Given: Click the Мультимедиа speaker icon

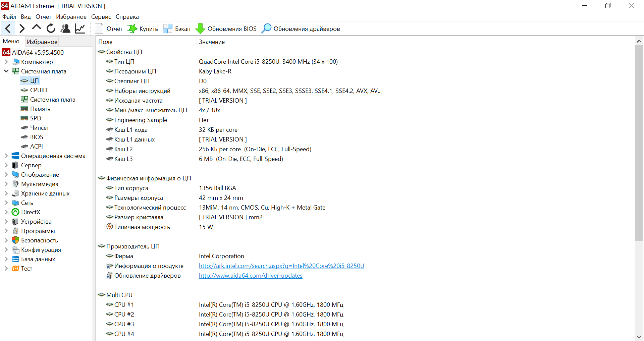Looking at the screenshot, I should pyautogui.click(x=15, y=184).
